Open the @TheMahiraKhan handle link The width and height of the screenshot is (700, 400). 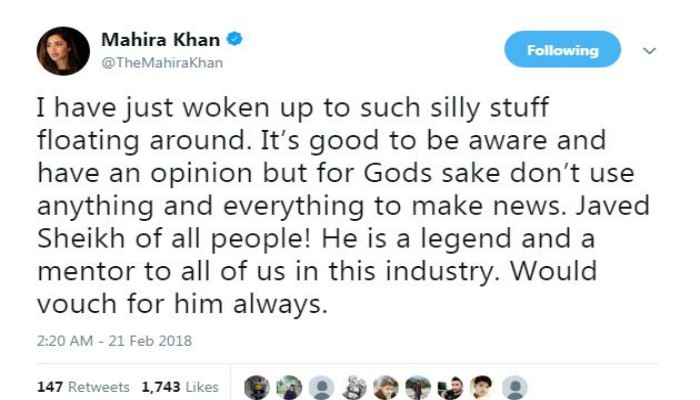(x=161, y=63)
